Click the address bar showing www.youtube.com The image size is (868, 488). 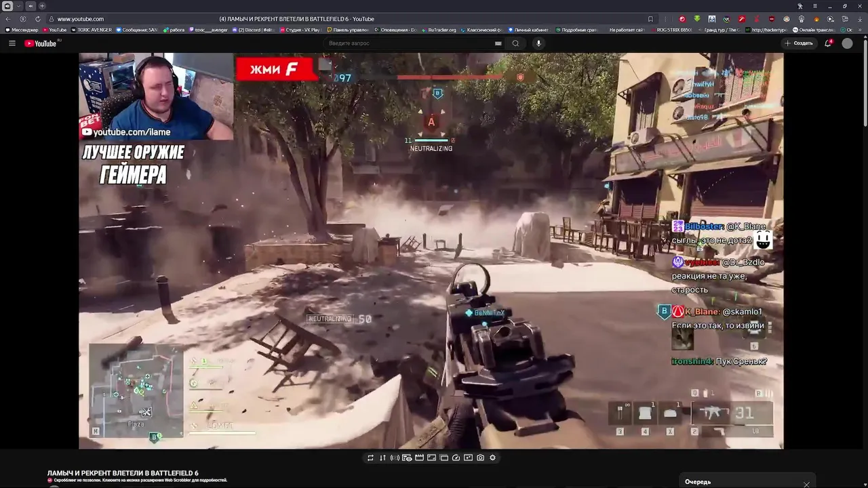80,19
